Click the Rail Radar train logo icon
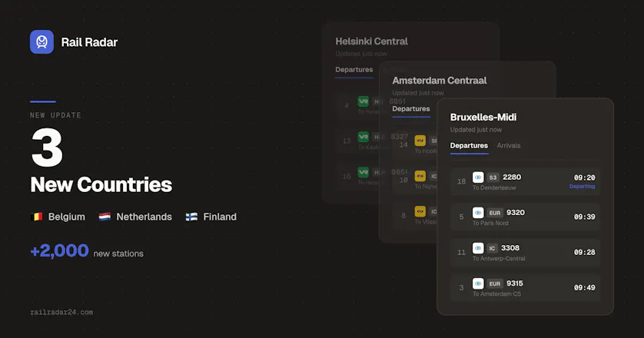This screenshot has width=644, height=338. (41, 42)
